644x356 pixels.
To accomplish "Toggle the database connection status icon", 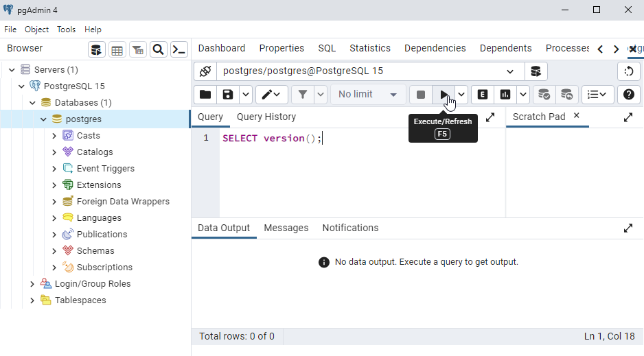I will tap(205, 71).
